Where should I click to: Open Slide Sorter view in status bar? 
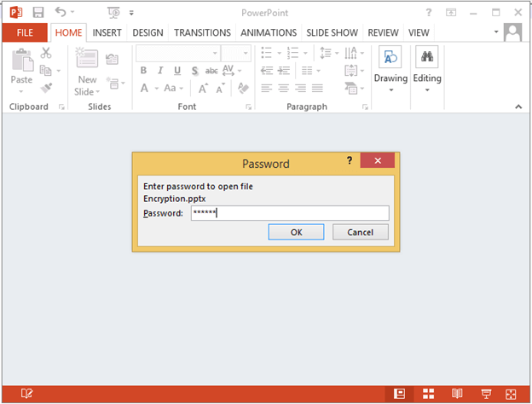[429, 394]
